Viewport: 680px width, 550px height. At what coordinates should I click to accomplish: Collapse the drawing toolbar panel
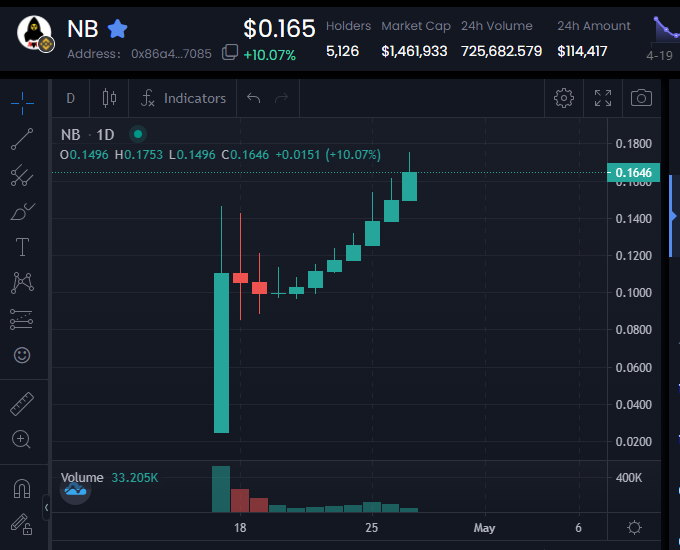(46, 507)
